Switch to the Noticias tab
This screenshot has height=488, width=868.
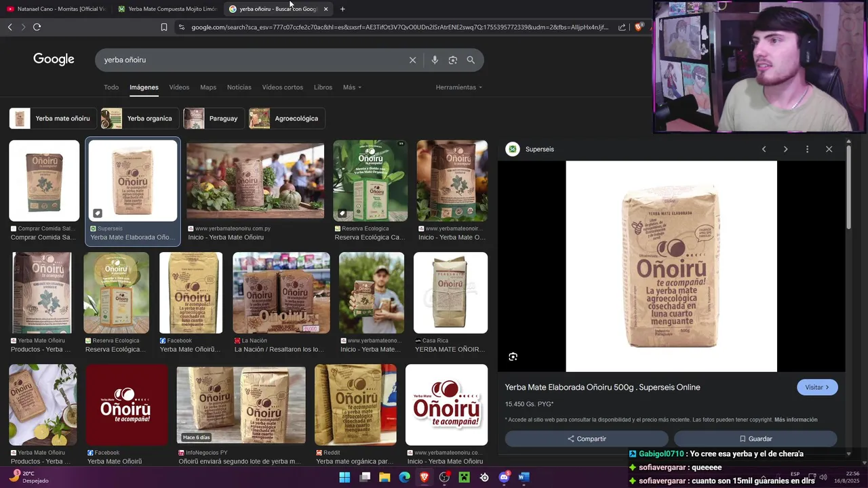click(x=239, y=87)
